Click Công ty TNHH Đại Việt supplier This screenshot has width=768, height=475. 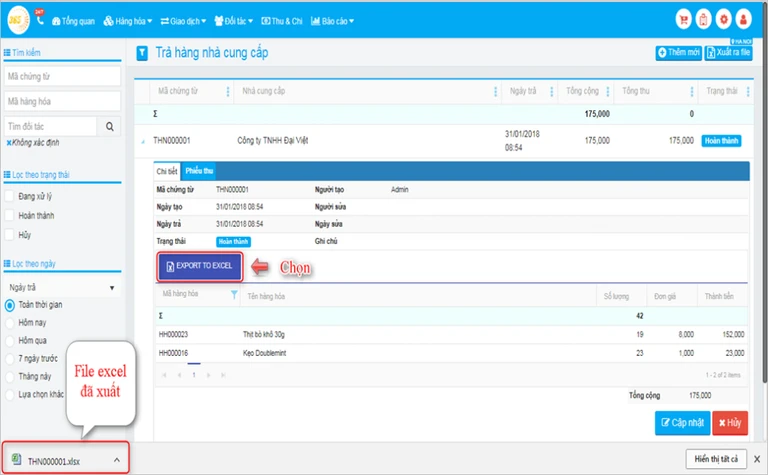coord(273,141)
